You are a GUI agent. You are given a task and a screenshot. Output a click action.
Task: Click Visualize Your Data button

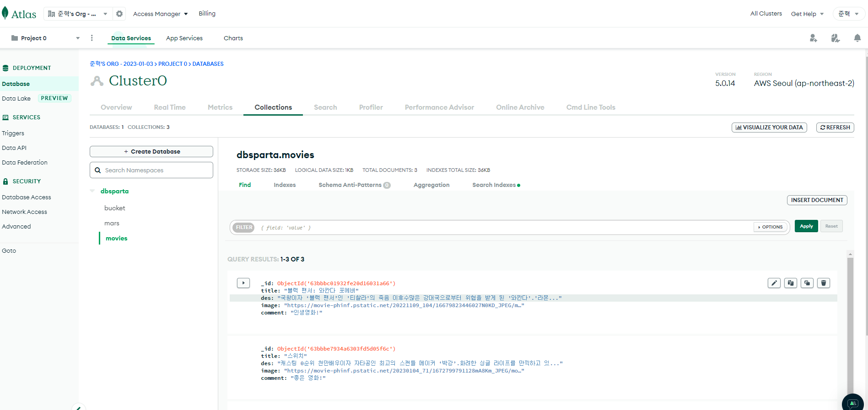coord(769,128)
